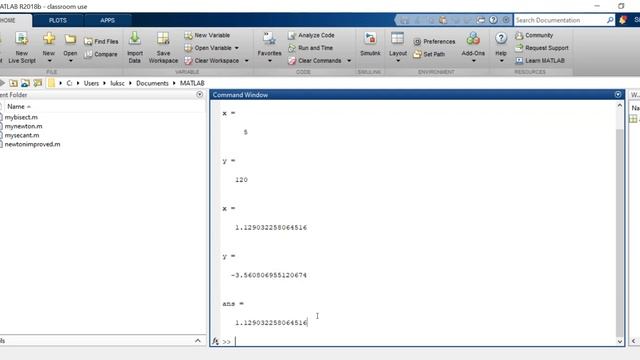This screenshot has height=360, width=640.
Task: Click Add-Ons icon
Action: click(473, 39)
